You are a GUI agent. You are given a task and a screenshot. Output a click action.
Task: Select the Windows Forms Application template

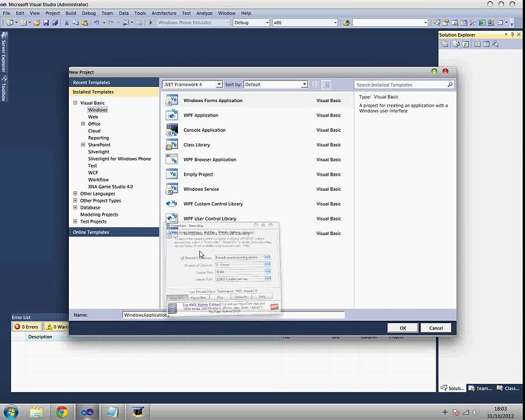click(256, 100)
